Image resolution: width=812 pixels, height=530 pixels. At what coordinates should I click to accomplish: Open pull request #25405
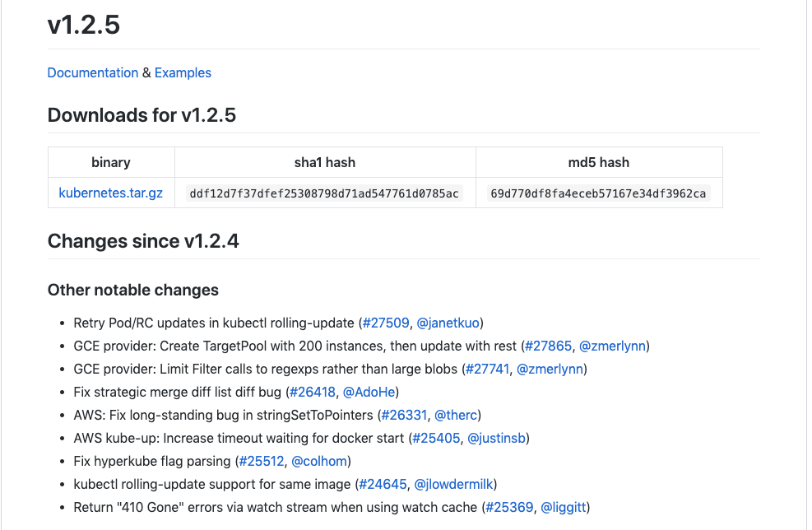pos(436,439)
